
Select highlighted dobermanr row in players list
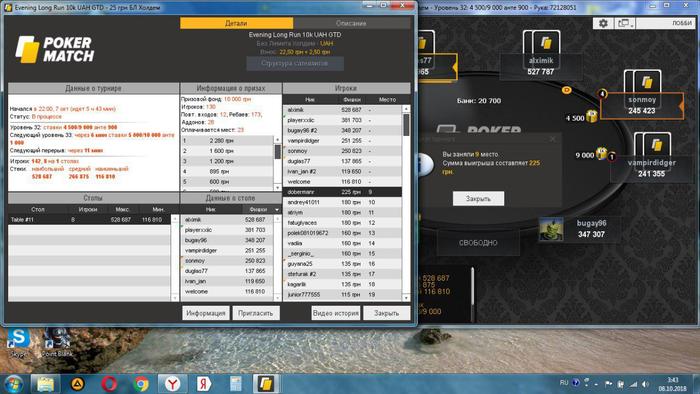pos(342,192)
